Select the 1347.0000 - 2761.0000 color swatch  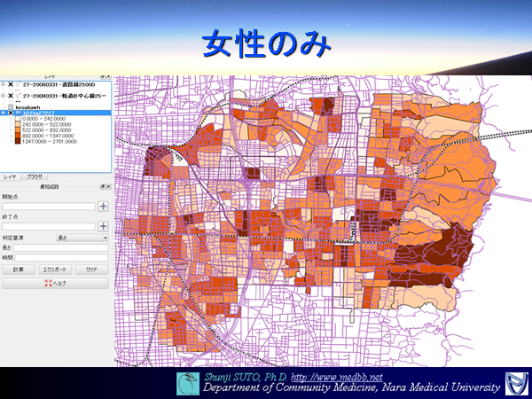[18, 141]
